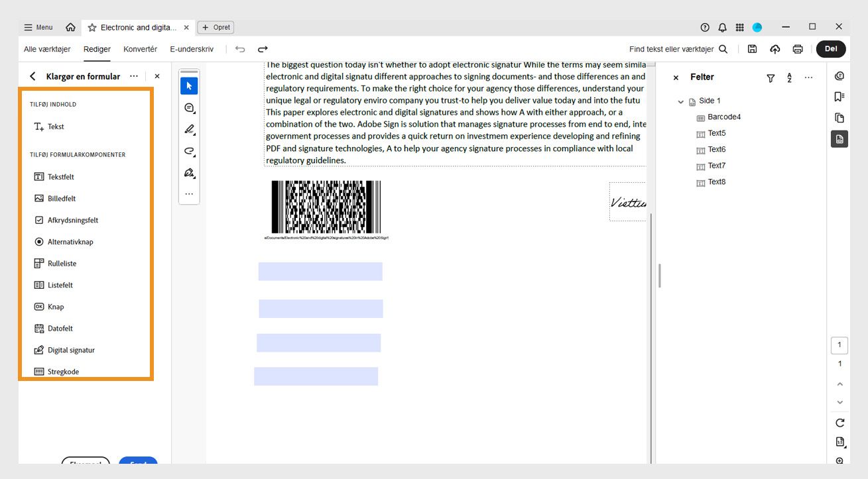Close the Electronic and digita... tab
868x479 pixels.
pos(186,28)
